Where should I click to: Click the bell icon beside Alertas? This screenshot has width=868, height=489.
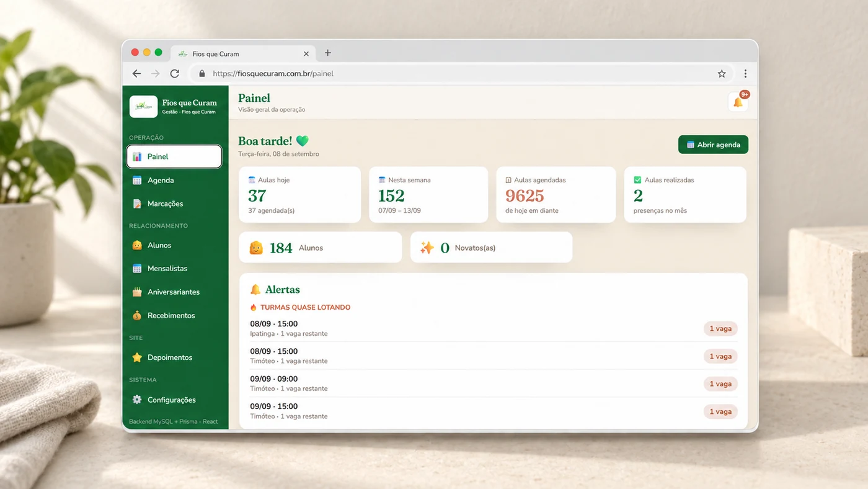point(255,289)
